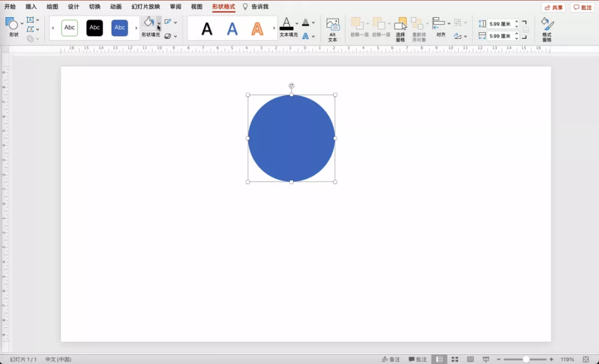Click the shape effects icon

click(167, 36)
